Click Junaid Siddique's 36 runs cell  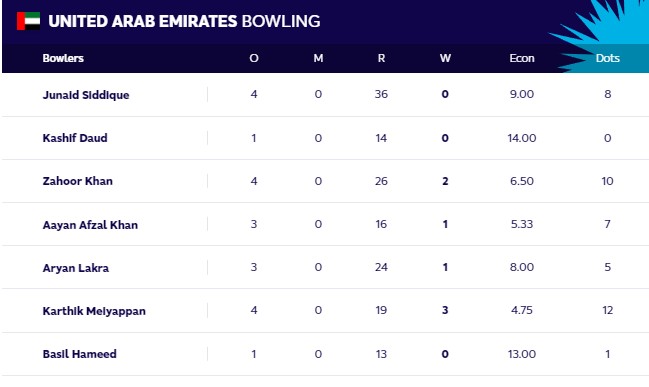pyautogui.click(x=381, y=94)
